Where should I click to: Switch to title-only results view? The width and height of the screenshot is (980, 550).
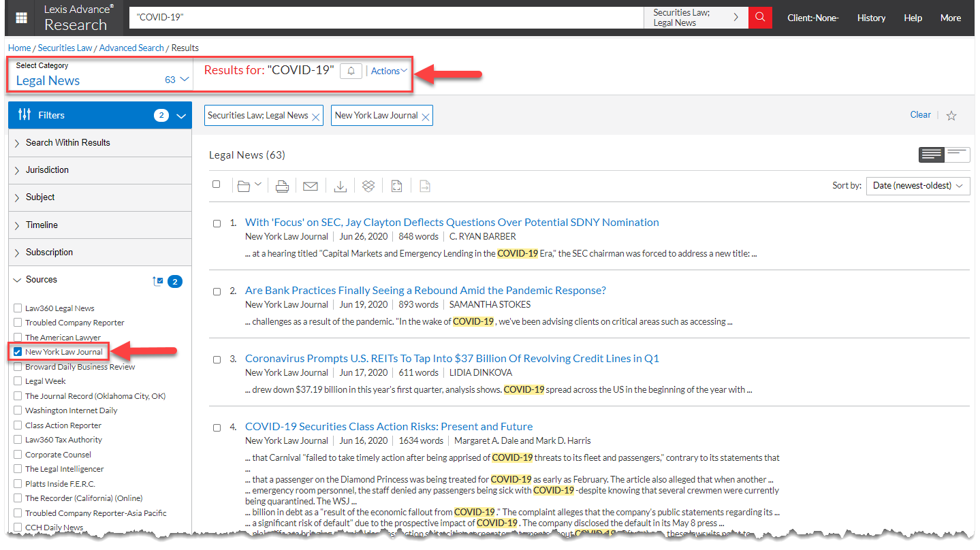click(957, 155)
